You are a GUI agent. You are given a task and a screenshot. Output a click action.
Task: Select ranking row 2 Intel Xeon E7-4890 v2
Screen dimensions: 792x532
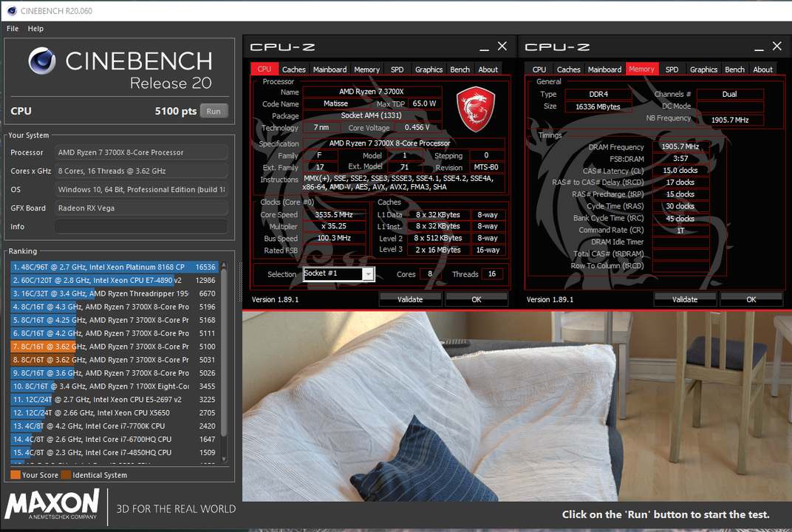pos(115,280)
